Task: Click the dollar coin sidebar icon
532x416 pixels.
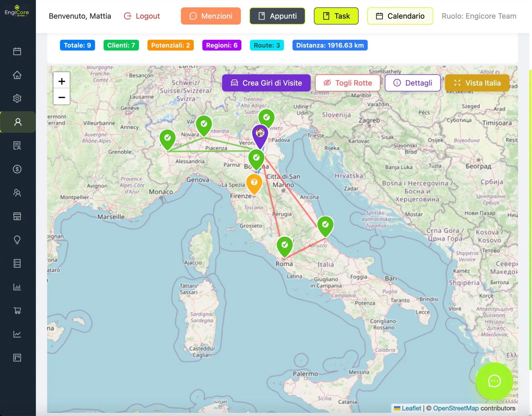Action: click(x=17, y=169)
